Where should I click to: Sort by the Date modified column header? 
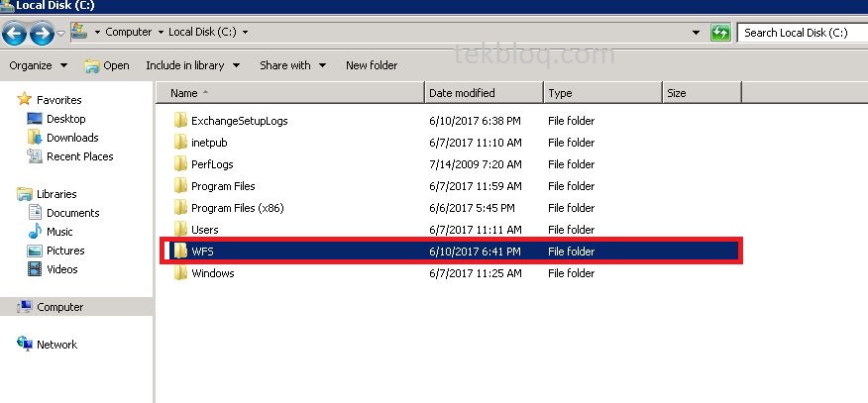[484, 93]
